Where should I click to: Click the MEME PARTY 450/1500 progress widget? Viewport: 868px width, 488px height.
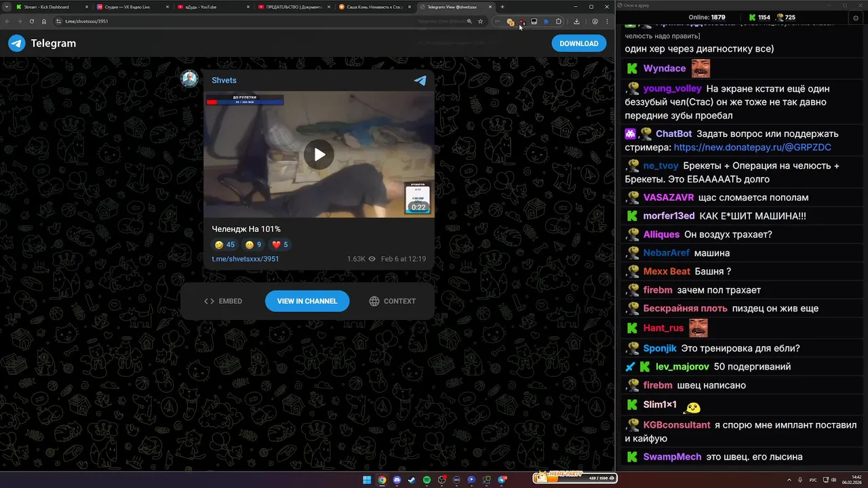tap(575, 478)
